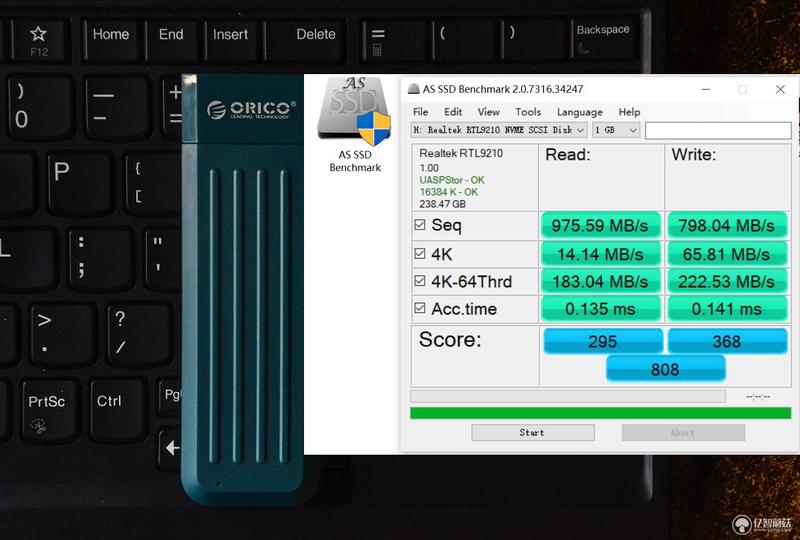Viewport: 800px width, 540px height.
Task: Open the Tools menu
Action: [528, 112]
